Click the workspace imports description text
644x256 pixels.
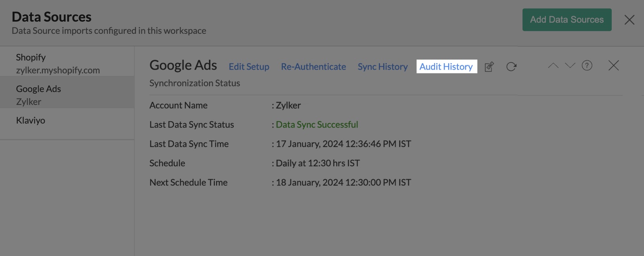click(109, 31)
